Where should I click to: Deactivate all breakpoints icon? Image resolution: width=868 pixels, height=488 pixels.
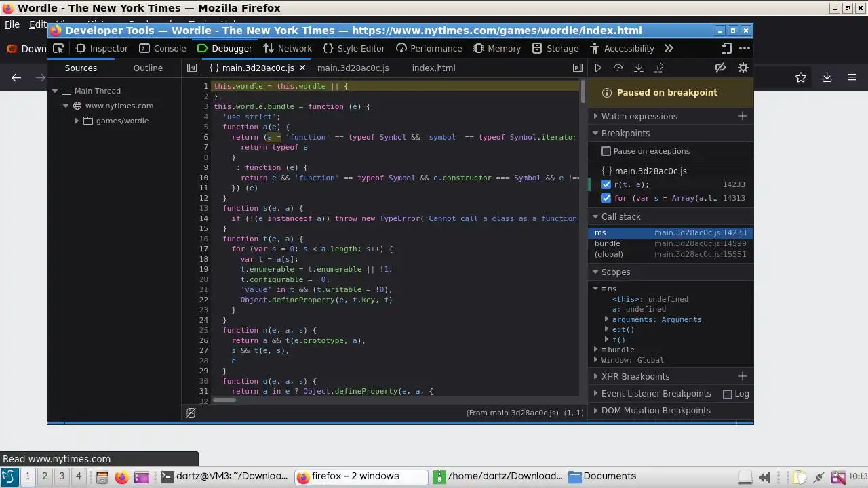pyautogui.click(x=721, y=68)
